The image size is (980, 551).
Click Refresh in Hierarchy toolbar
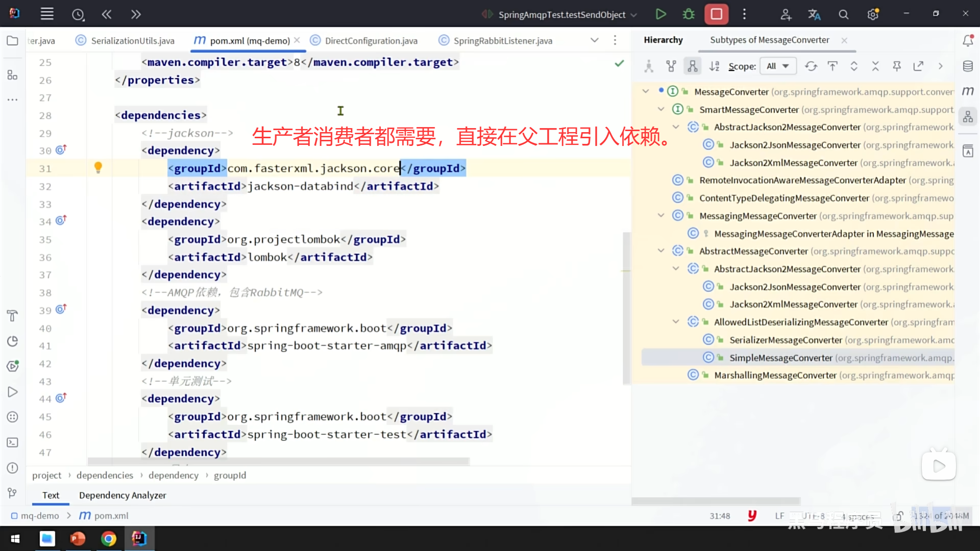click(x=811, y=66)
